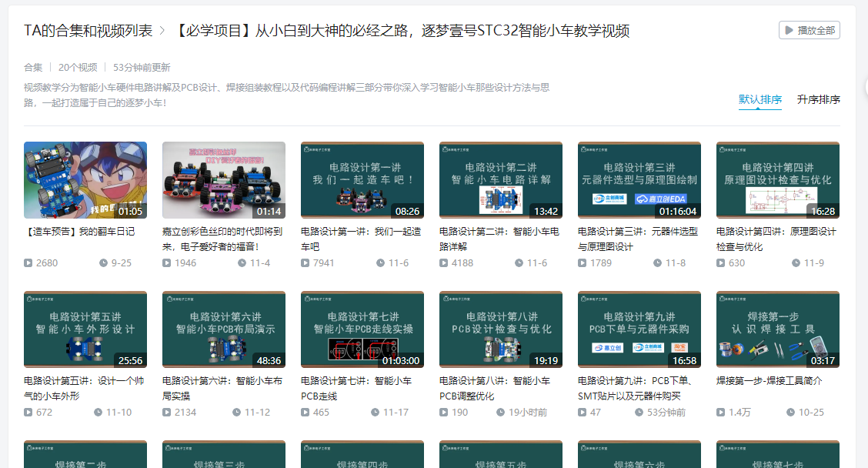The height and width of the screenshot is (468, 868).
Task: Click title 电路设计第七讲：智能小车PCB走线
Action: [x=356, y=388]
